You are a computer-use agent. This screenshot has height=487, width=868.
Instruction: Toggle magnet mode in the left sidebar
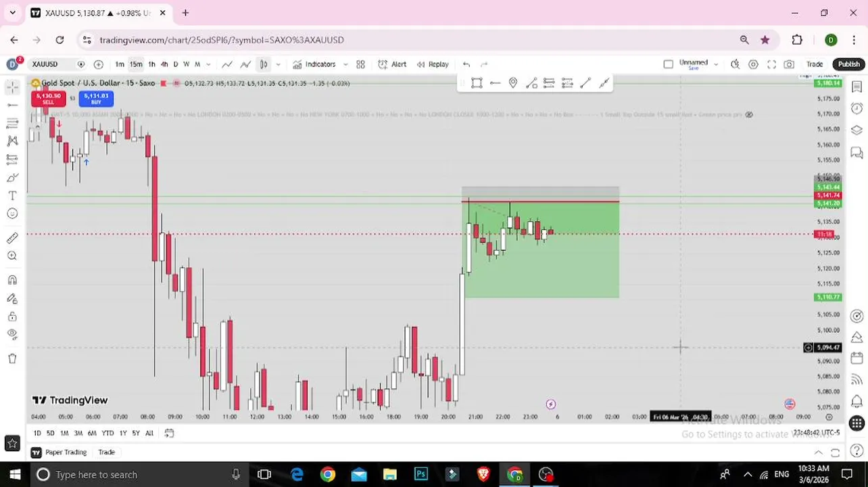(x=12, y=280)
